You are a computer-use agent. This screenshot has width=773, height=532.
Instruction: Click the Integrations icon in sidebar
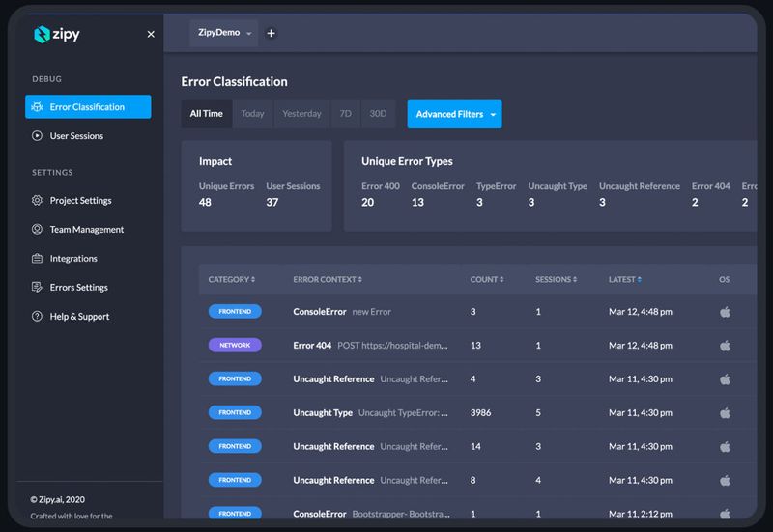pyautogui.click(x=37, y=259)
